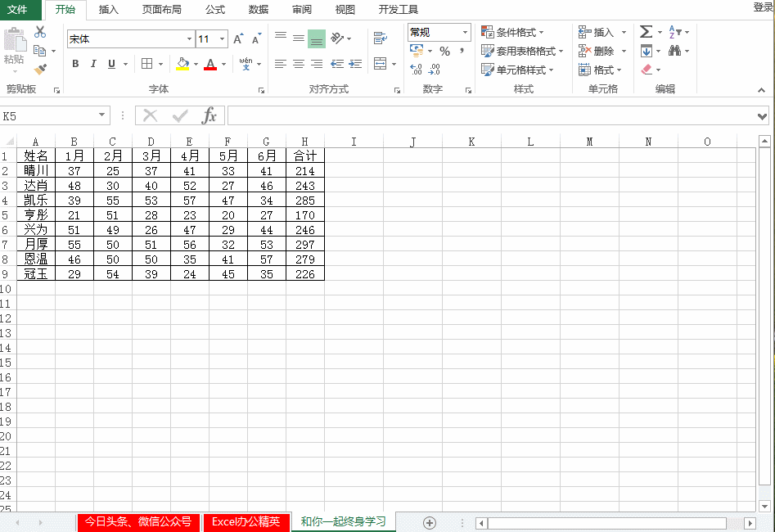Image resolution: width=775 pixels, height=532 pixels.
Task: Click inside the formula bar input
Action: pyautogui.click(x=491, y=115)
